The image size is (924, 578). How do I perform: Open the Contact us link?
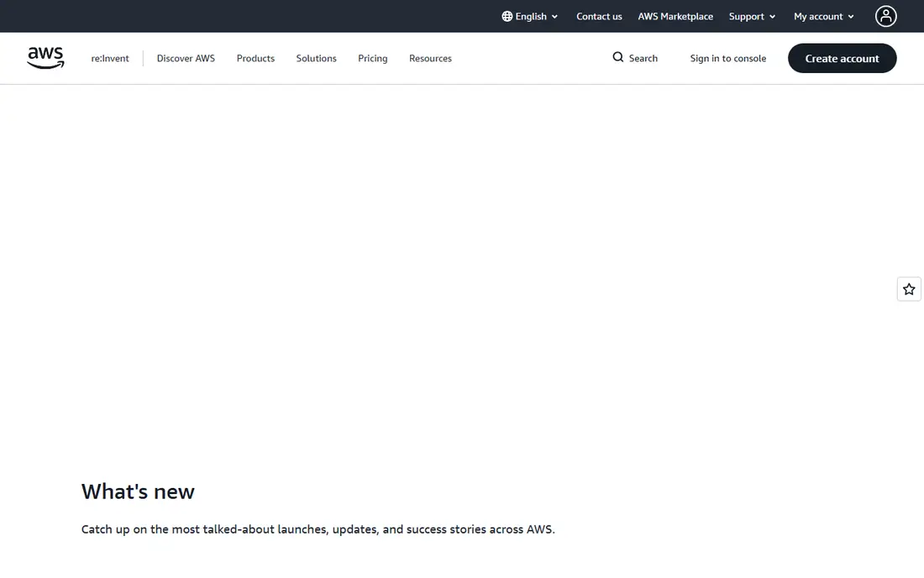[x=599, y=17]
